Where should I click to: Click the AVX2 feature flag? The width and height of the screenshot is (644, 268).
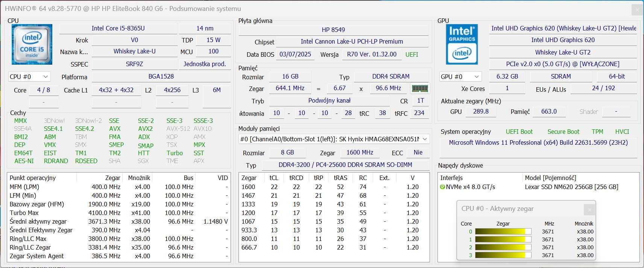[145, 129]
